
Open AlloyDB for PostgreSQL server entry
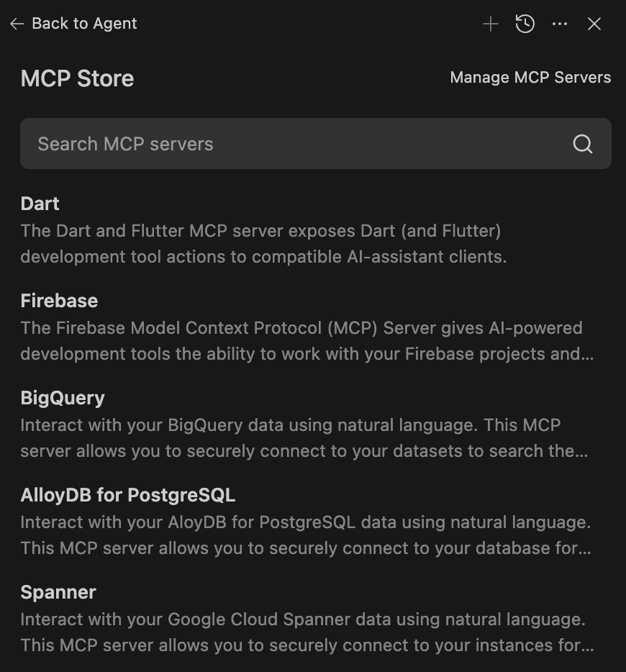tap(128, 495)
